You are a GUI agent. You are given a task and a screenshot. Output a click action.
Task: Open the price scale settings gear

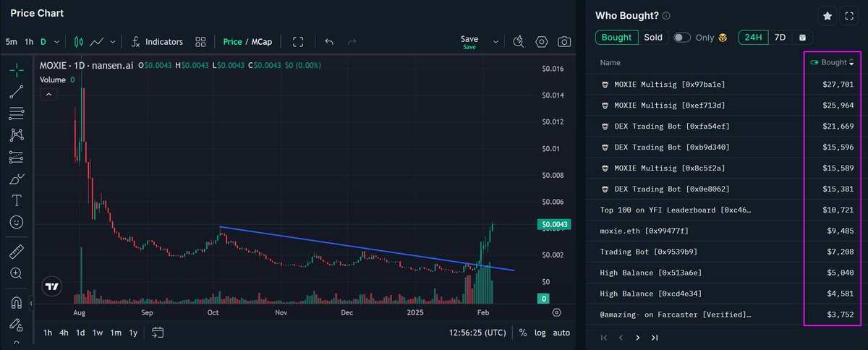556,312
